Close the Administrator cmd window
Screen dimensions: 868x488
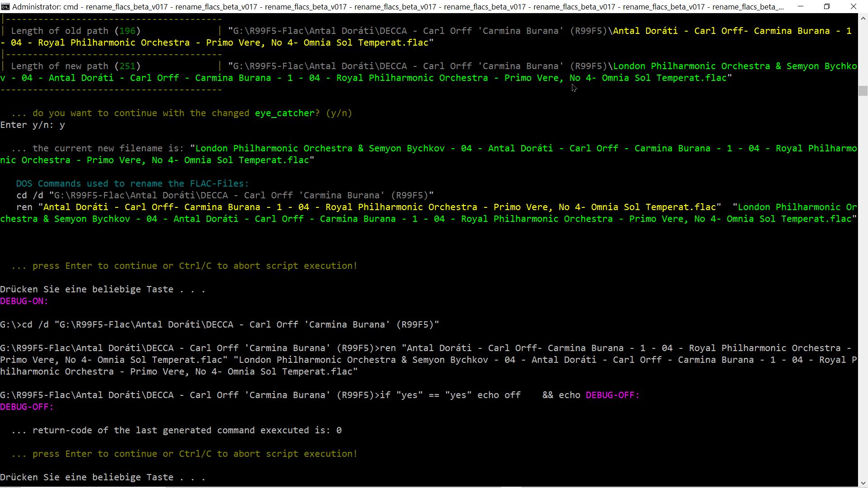pyautogui.click(x=854, y=7)
